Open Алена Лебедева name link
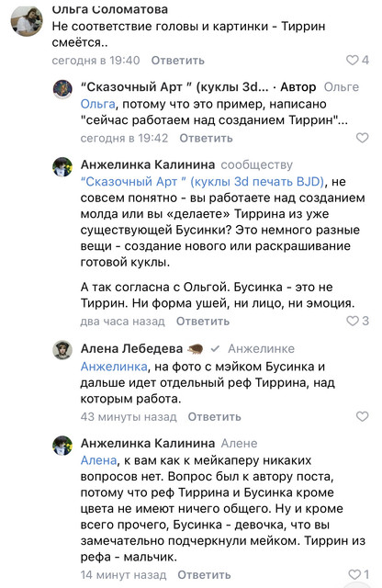This screenshot has height=588, width=382. click(131, 349)
